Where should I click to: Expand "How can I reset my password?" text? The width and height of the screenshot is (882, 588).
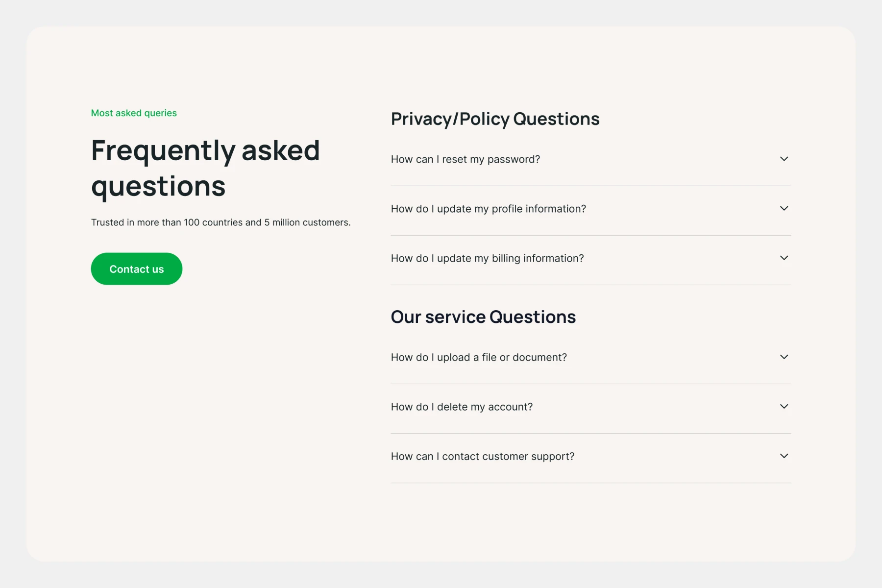465,159
